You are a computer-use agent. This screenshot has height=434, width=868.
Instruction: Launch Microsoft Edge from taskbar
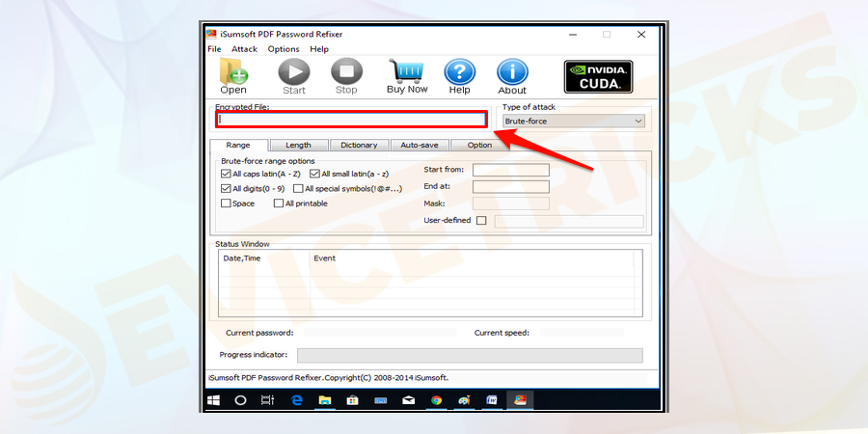[x=297, y=400]
